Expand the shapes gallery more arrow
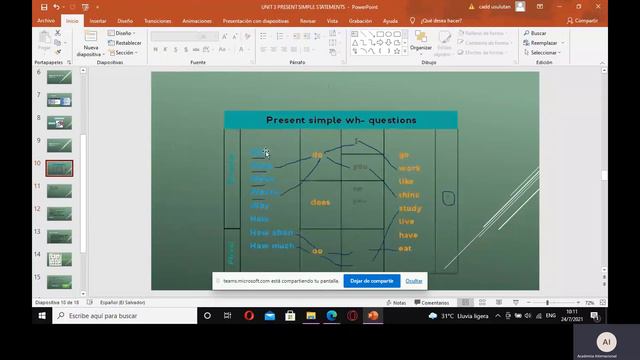The width and height of the screenshot is (640, 360). 405,51
